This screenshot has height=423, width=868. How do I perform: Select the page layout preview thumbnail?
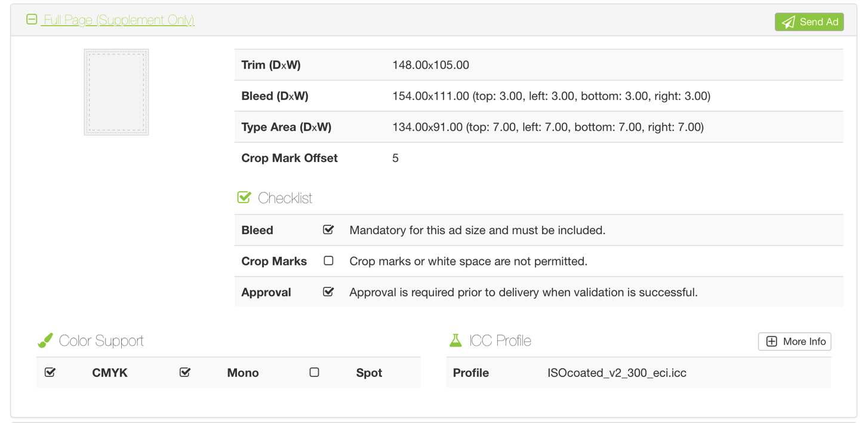116,92
